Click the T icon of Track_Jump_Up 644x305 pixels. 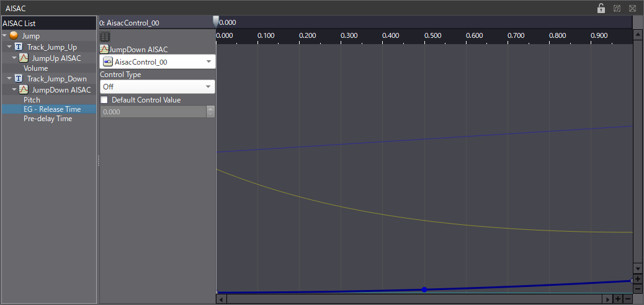[x=19, y=47]
